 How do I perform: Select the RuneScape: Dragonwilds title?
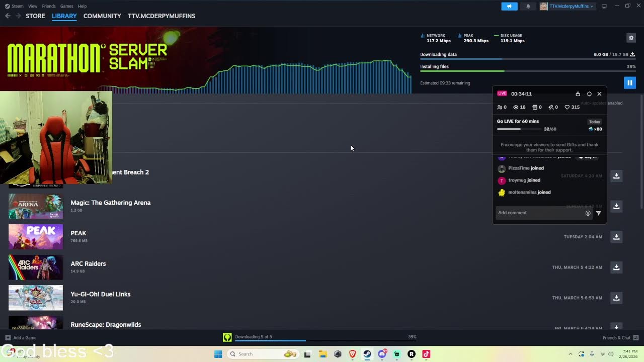106,325
